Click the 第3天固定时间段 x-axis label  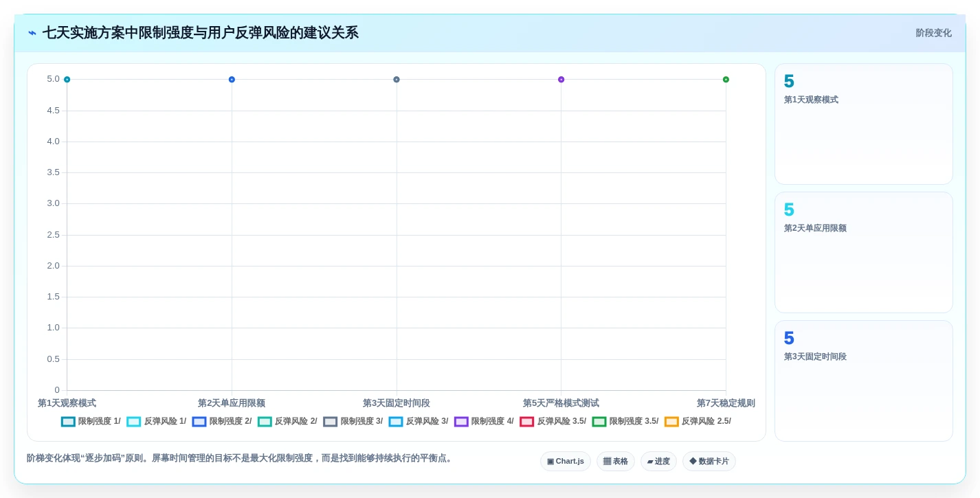pyautogui.click(x=397, y=403)
